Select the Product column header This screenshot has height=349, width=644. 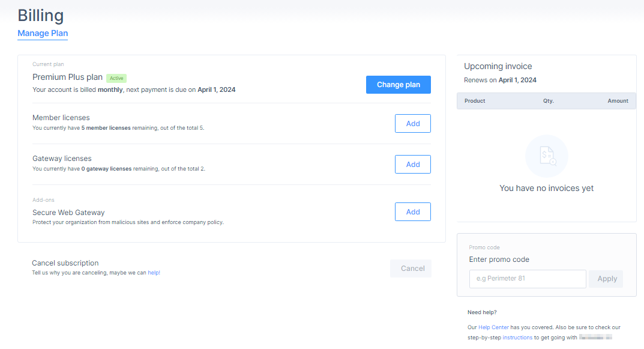[x=475, y=101]
